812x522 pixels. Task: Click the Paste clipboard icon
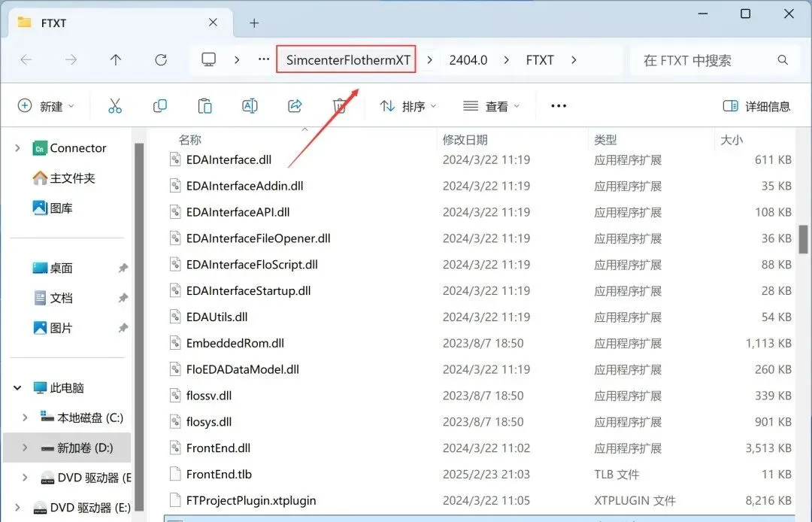click(x=205, y=106)
